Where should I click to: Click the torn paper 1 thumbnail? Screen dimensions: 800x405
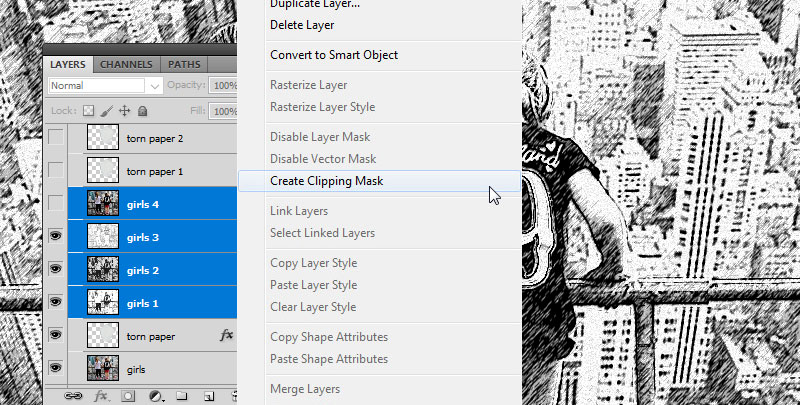point(103,170)
